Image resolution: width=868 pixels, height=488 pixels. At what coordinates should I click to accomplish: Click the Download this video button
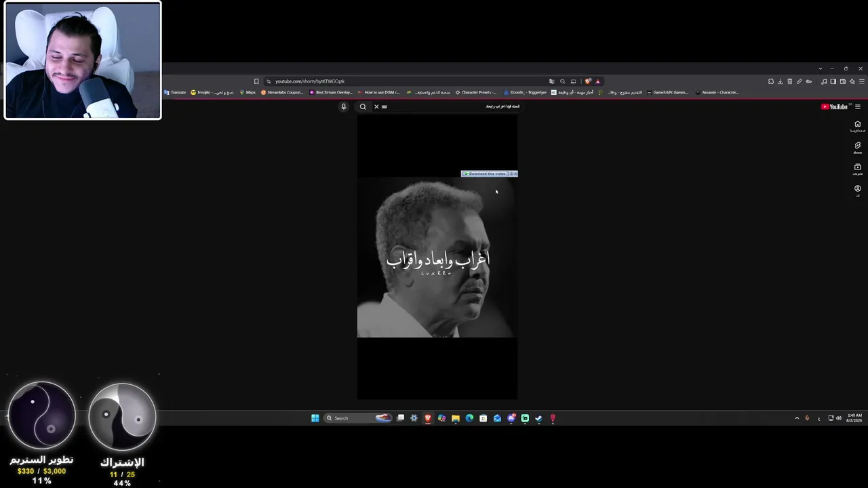486,174
